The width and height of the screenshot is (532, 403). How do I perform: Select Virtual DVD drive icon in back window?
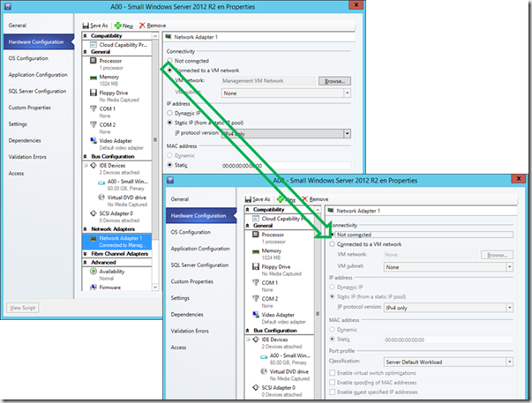click(x=101, y=197)
